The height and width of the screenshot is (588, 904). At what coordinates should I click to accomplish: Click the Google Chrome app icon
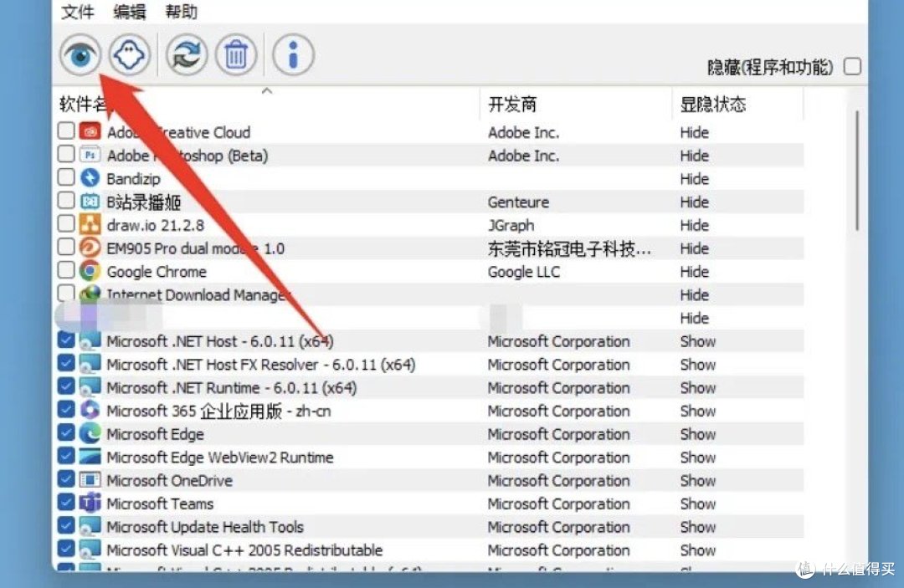(x=90, y=271)
